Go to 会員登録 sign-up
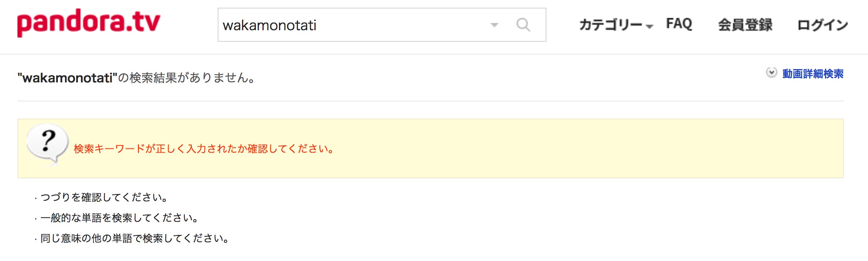 point(745,25)
